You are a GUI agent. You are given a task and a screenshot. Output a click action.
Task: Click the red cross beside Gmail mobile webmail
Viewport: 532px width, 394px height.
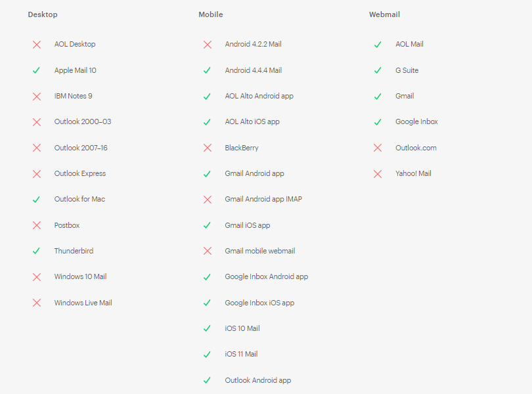click(208, 251)
